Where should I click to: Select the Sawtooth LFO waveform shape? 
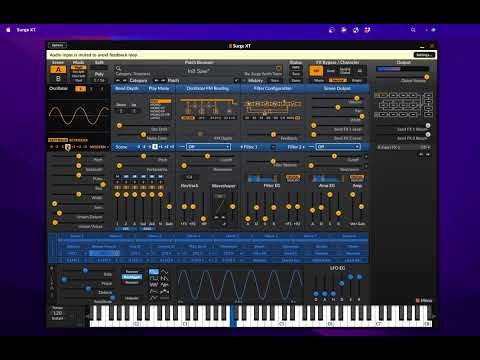pos(164,278)
